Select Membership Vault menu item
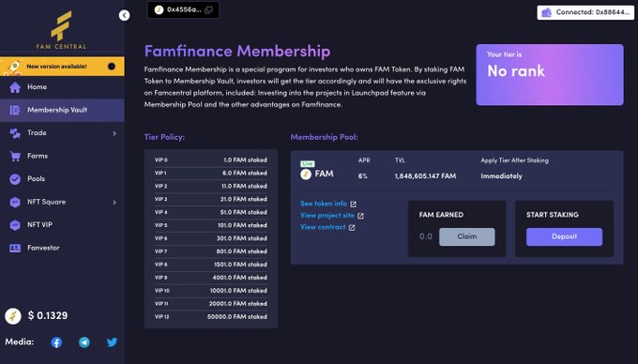This screenshot has height=364, width=638. [62, 110]
